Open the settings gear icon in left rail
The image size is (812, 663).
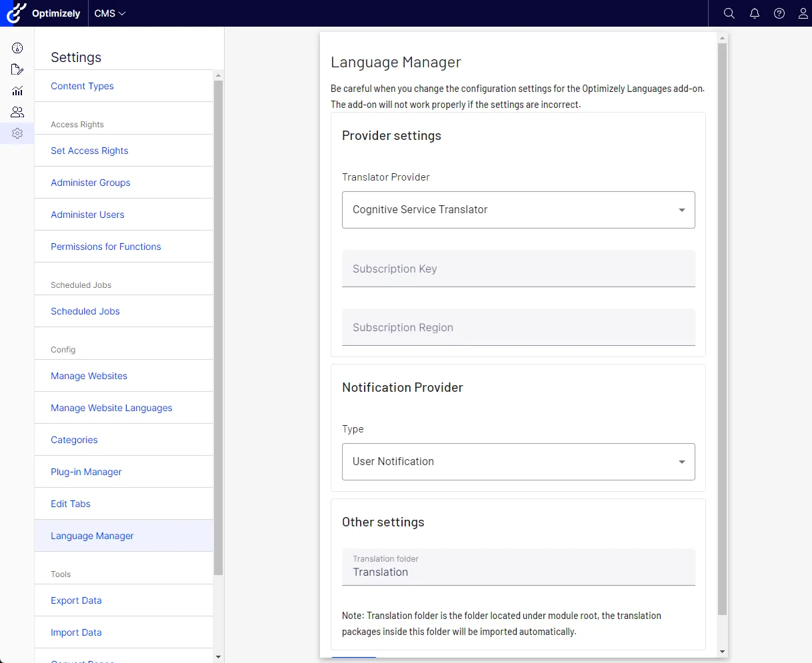[x=17, y=133]
